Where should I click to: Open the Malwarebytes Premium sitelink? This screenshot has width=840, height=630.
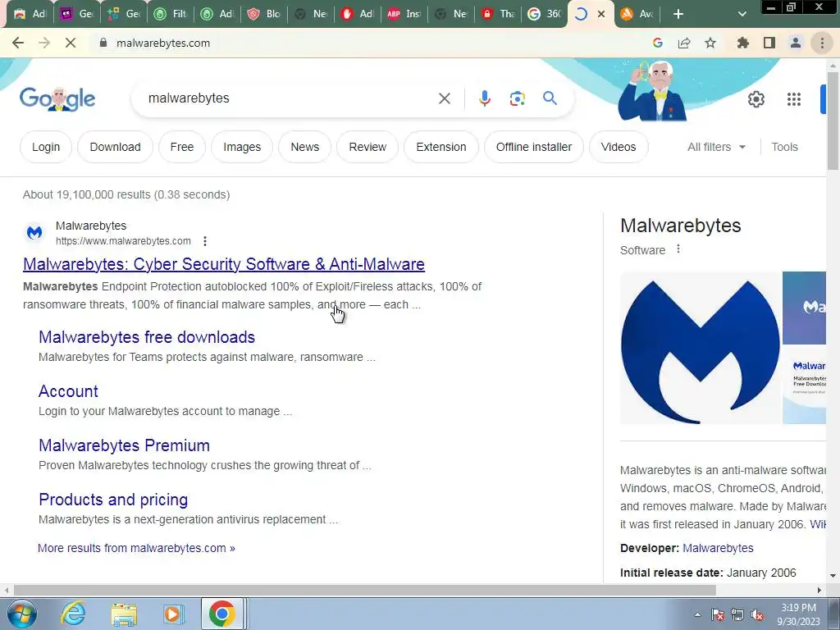(x=125, y=445)
